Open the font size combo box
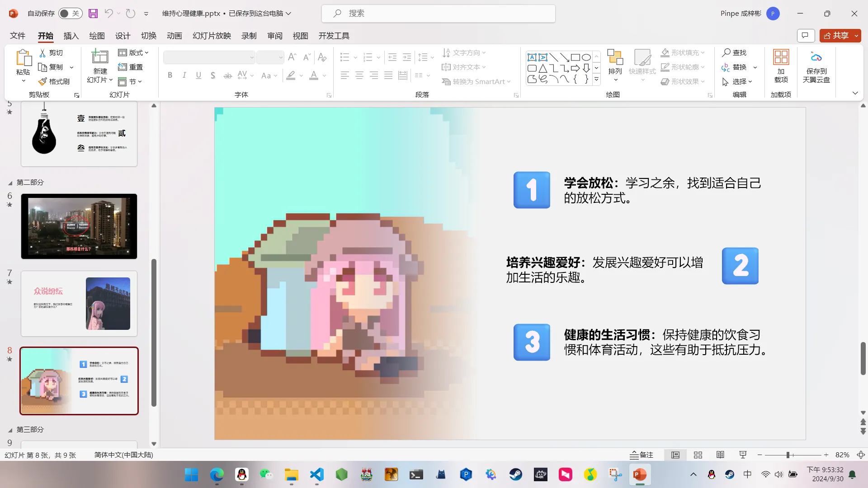868x488 pixels. click(270, 57)
